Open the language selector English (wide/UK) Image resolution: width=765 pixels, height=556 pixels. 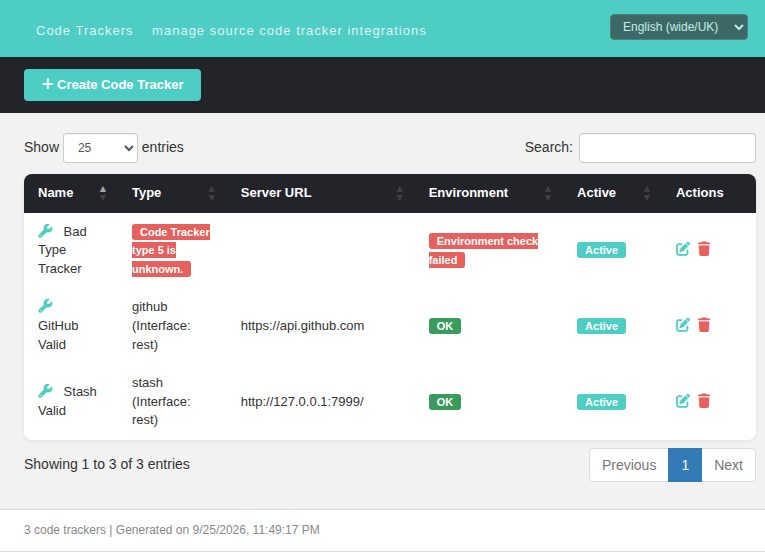coord(679,27)
